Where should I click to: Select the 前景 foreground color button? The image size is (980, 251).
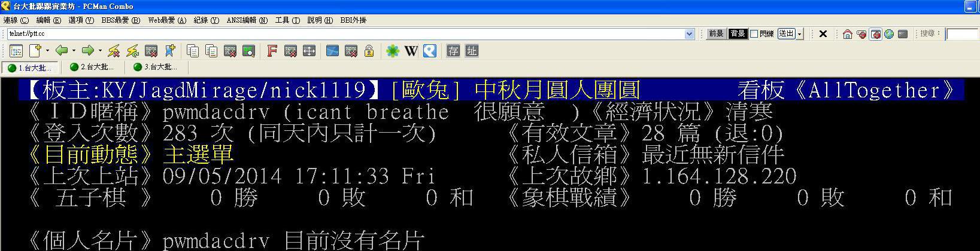pyautogui.click(x=716, y=34)
